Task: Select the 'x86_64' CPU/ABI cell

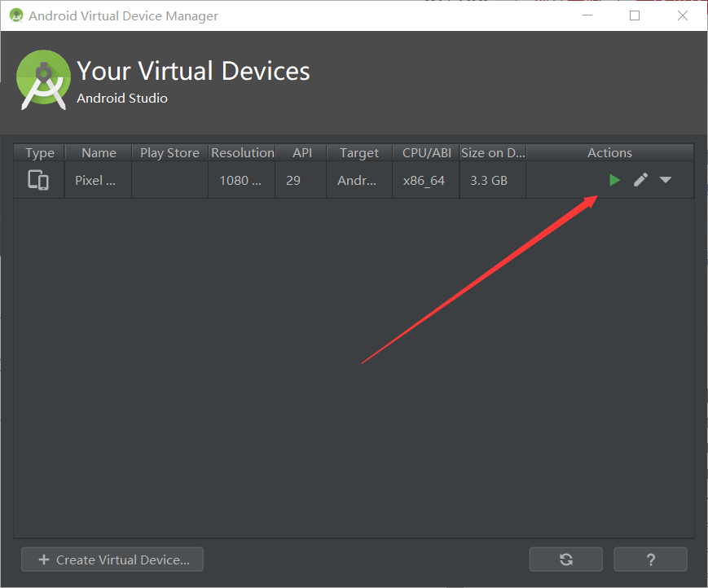Action: pyautogui.click(x=426, y=180)
